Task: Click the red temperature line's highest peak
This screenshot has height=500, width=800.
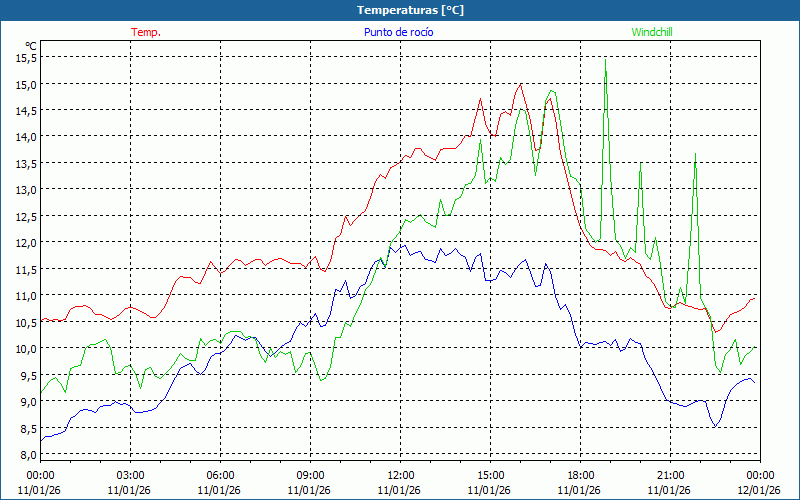Action: click(x=520, y=84)
